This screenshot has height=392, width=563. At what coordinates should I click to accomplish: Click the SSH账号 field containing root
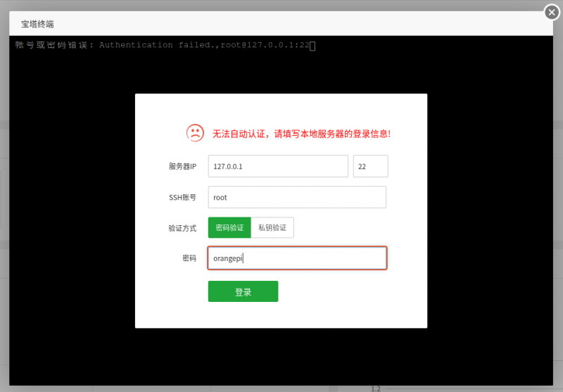tap(297, 197)
